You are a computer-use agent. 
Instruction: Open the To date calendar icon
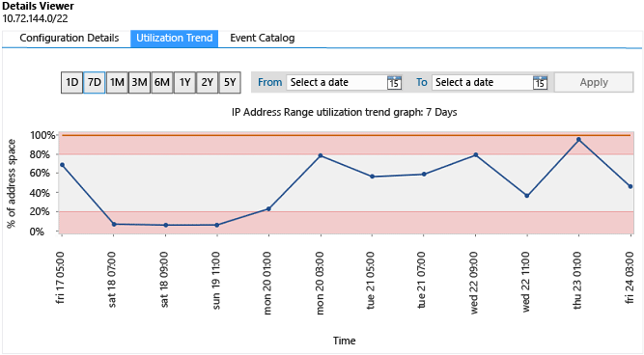click(x=540, y=83)
